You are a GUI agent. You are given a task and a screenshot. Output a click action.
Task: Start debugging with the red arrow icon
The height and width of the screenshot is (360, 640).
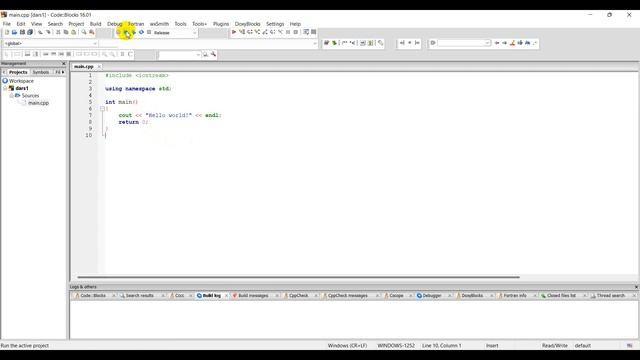pyautogui.click(x=234, y=32)
